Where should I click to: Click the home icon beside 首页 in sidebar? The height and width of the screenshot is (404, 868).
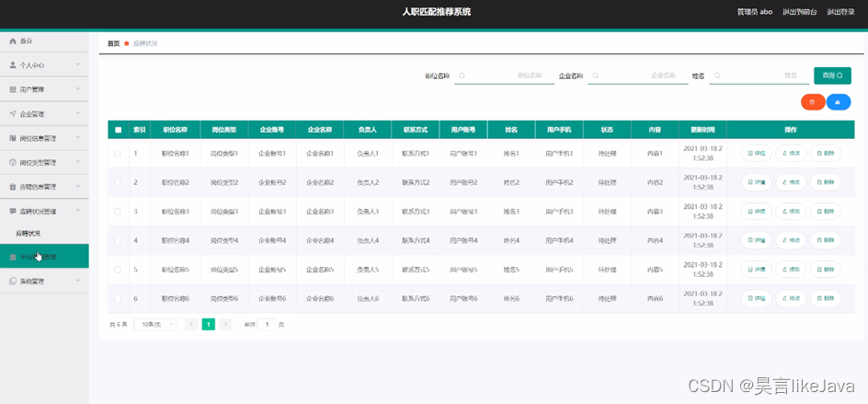point(13,41)
